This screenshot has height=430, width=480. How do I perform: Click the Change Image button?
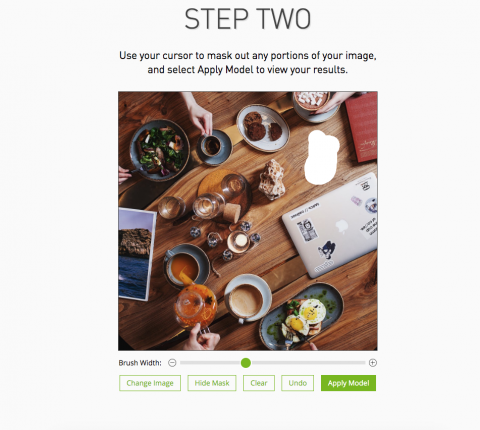(150, 383)
